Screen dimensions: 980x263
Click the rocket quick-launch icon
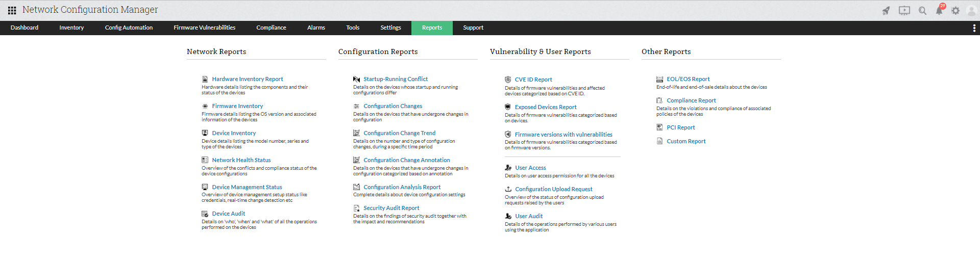(886, 11)
